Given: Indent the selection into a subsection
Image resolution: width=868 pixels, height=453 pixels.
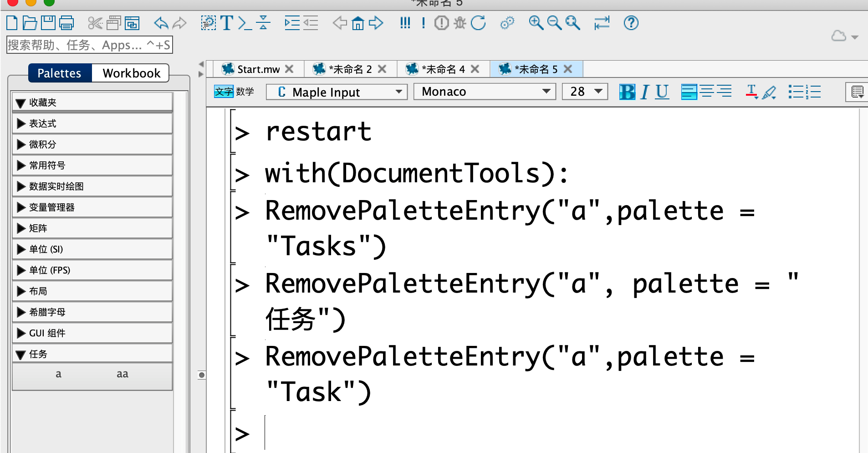Looking at the screenshot, I should [292, 23].
